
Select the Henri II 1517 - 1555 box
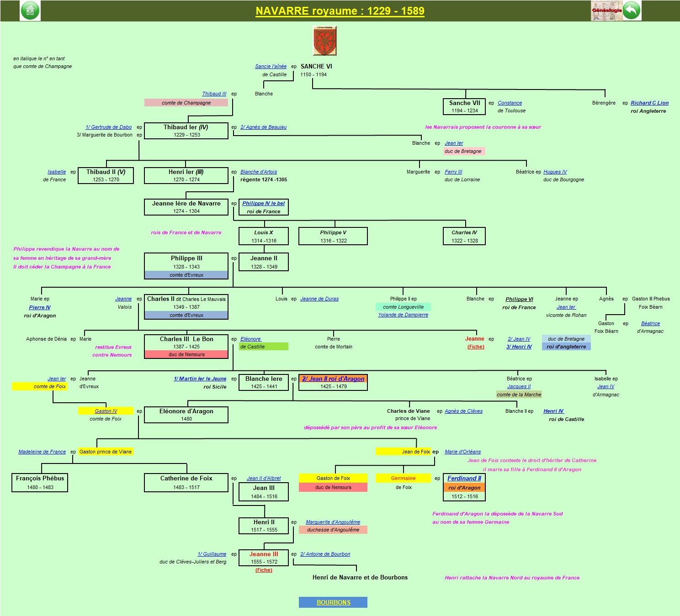pyautogui.click(x=264, y=526)
